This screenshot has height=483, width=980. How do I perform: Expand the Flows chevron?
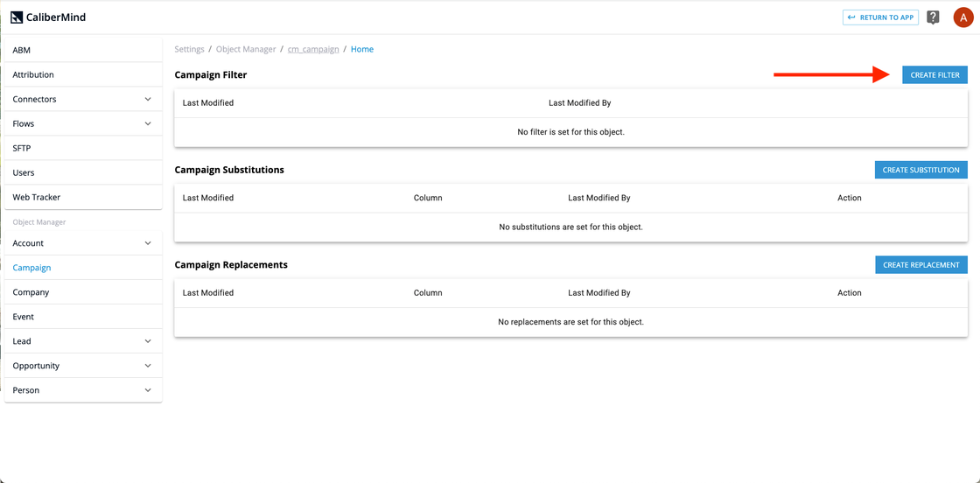point(148,123)
